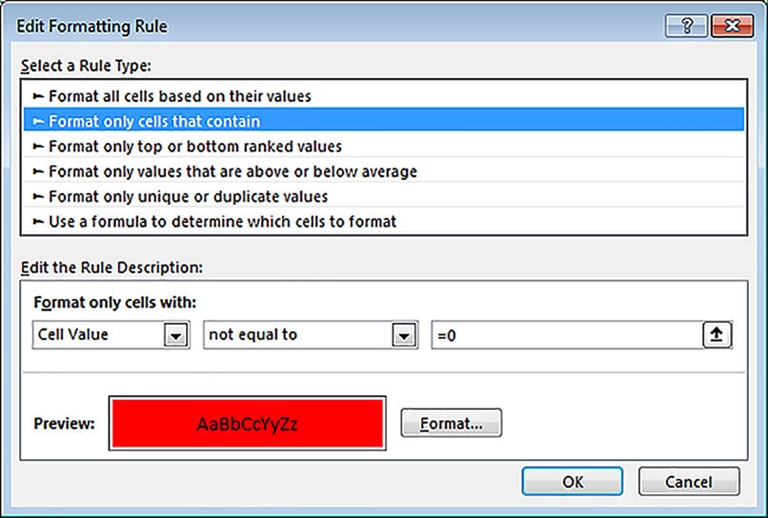Expand the 'not equal to' operator dropdown
This screenshot has width=768, height=518.
click(403, 336)
